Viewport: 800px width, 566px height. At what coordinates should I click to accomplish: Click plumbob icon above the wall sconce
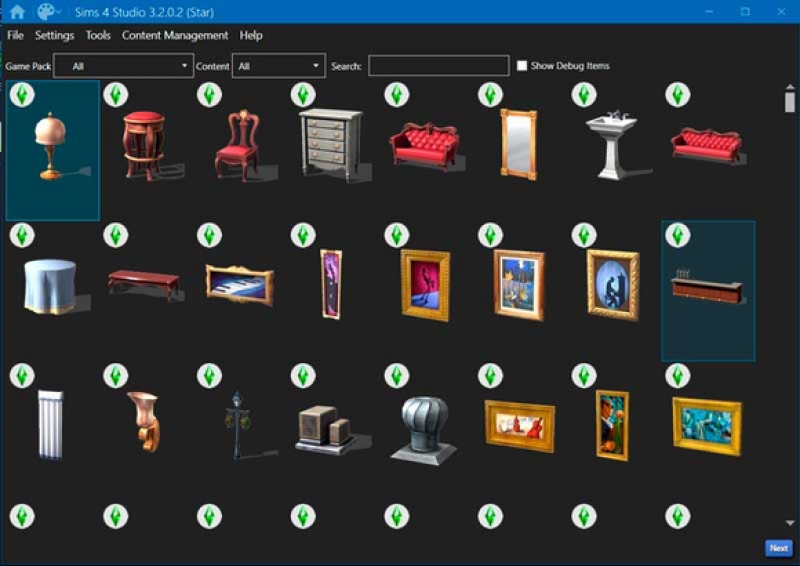click(x=116, y=376)
